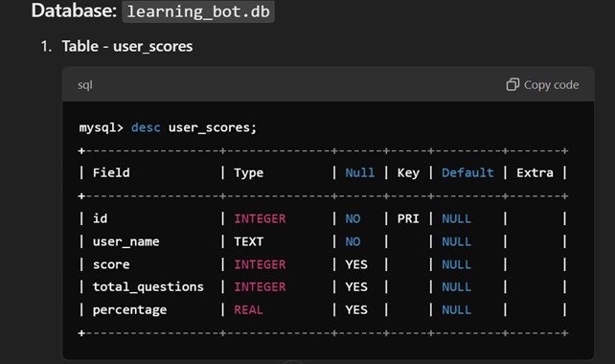Click the 'user_name' field cell

[x=125, y=241]
